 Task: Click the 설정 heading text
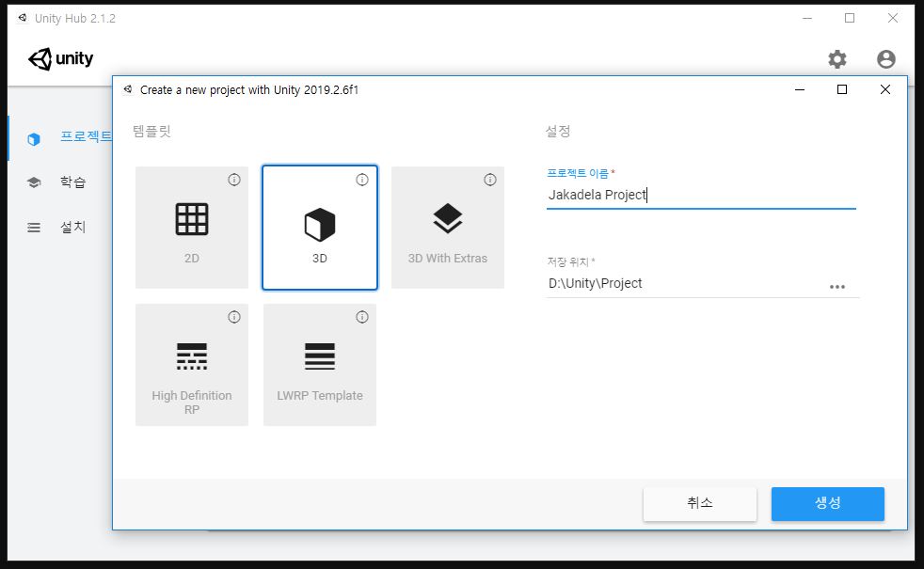(557, 131)
